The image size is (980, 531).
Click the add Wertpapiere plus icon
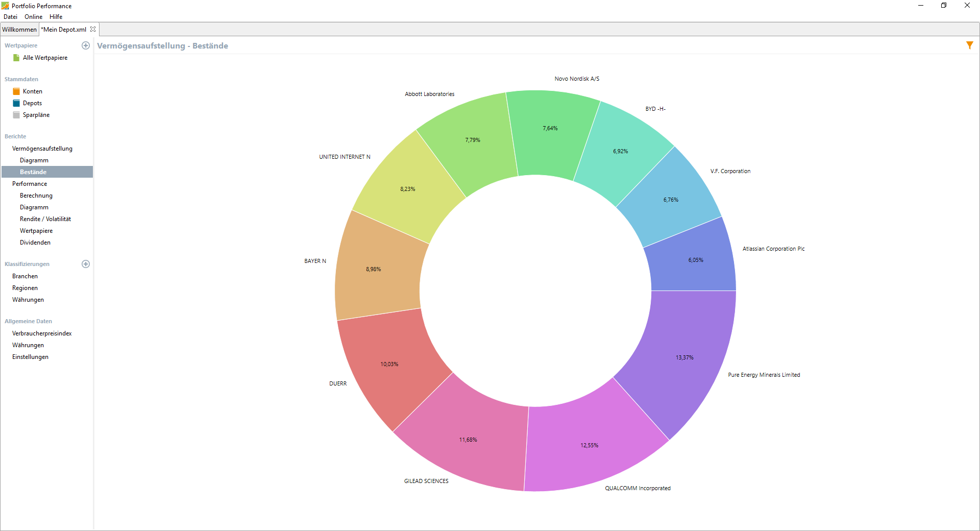click(x=86, y=45)
